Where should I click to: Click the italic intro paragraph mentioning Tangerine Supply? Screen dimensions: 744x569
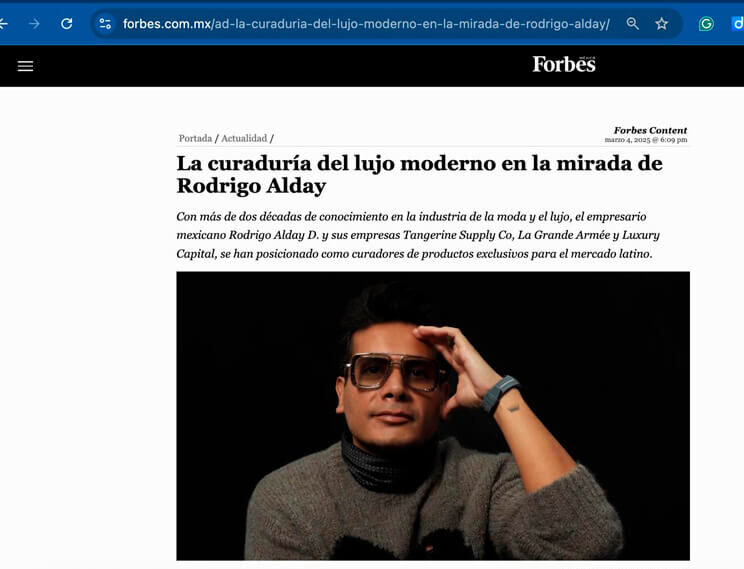pyautogui.click(x=418, y=235)
